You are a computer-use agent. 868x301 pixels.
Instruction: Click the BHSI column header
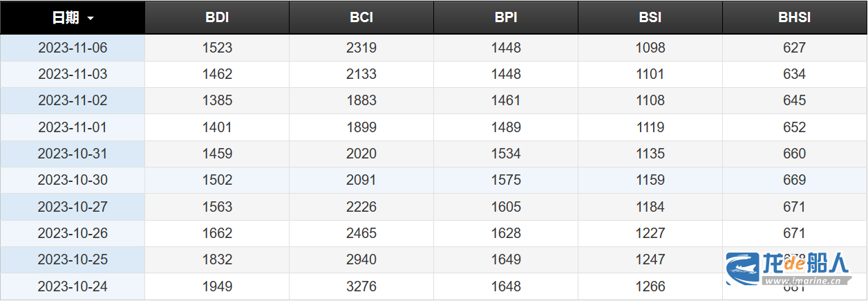(x=794, y=18)
